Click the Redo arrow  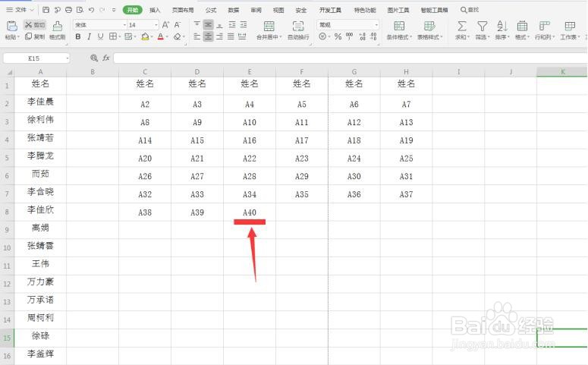tap(102, 10)
